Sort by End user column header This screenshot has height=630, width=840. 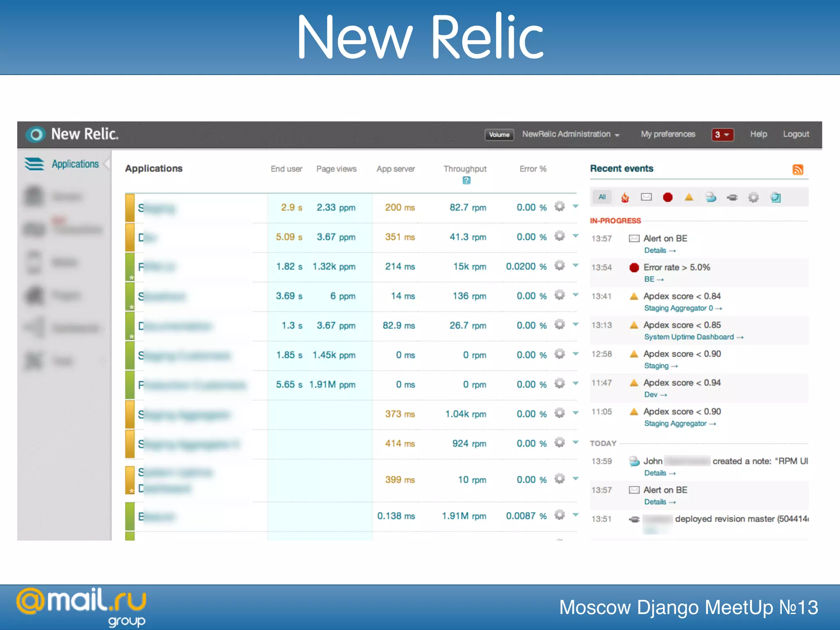[x=286, y=169]
